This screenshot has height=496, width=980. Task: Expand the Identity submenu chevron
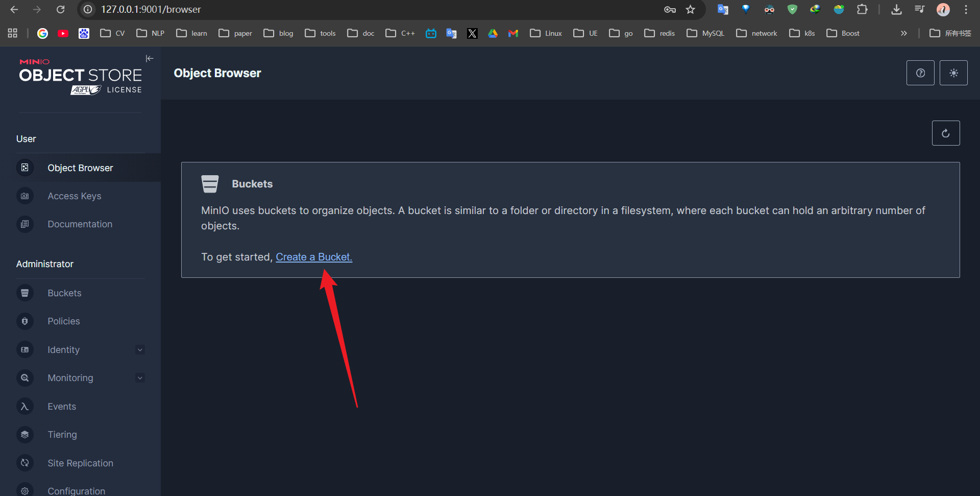140,350
